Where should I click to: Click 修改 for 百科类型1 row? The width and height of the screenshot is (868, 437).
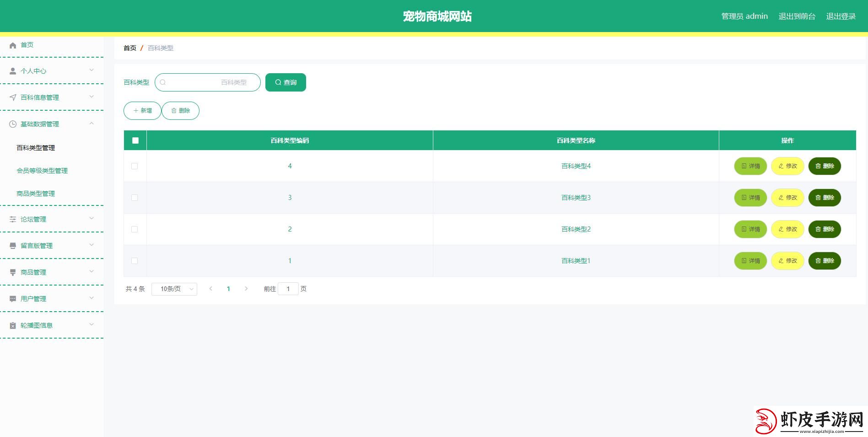point(787,261)
